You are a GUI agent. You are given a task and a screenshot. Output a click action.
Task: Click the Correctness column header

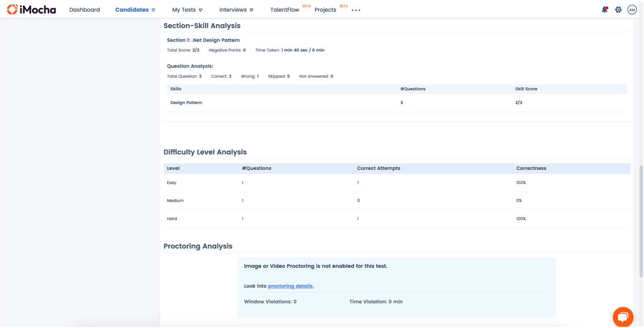pos(531,168)
